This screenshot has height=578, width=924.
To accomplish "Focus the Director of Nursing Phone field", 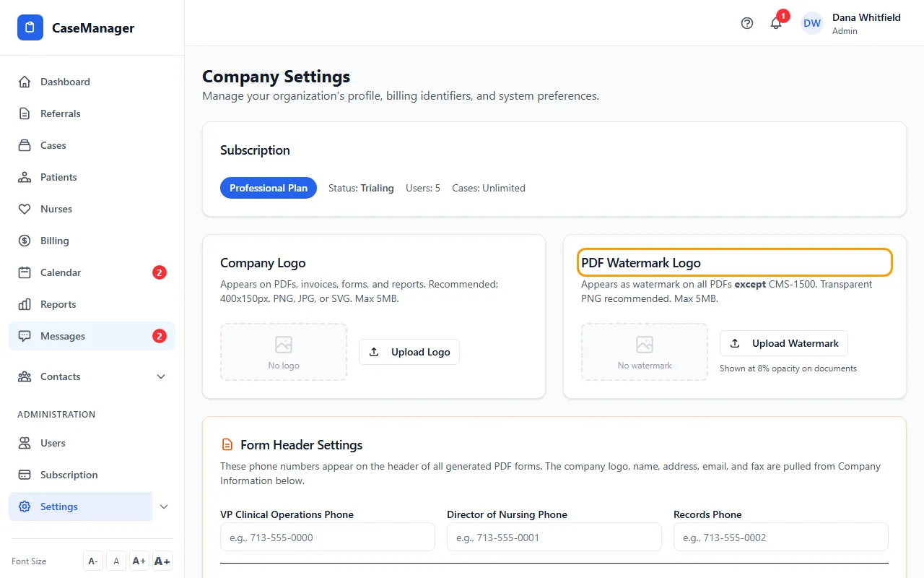I will click(x=554, y=538).
